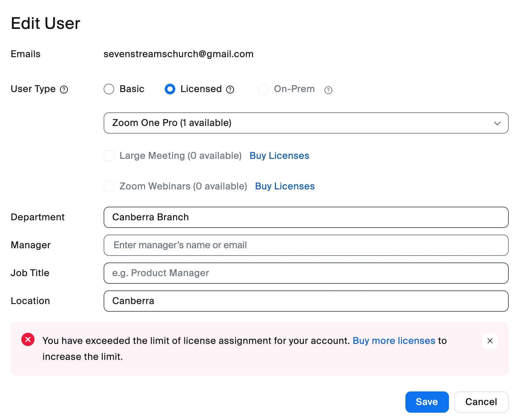
Task: Click the Edit User heading
Action: [x=45, y=23]
